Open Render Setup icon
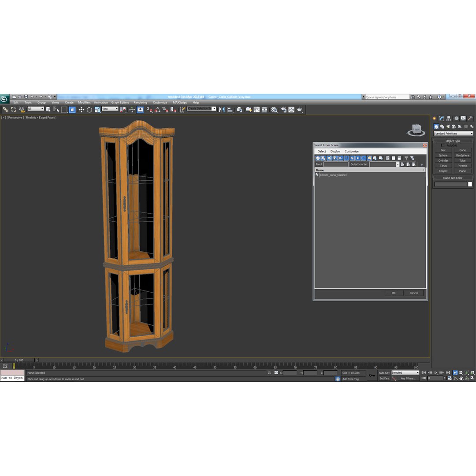Viewport: 476px width, 476px height. coord(283,110)
